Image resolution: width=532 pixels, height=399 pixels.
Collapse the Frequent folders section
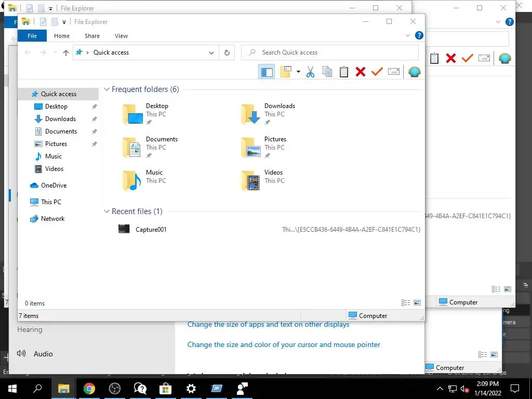tap(107, 89)
